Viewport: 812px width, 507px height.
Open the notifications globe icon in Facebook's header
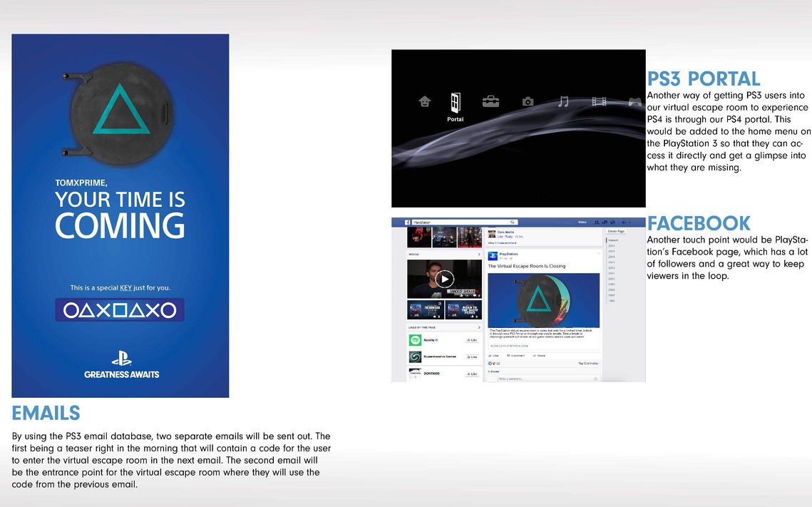(612, 222)
